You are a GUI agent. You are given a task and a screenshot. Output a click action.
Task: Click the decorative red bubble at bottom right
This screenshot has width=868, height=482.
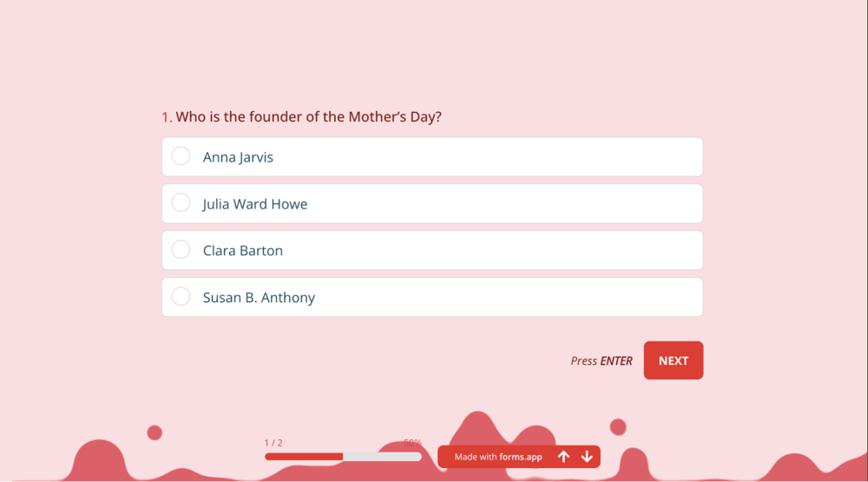point(618,426)
